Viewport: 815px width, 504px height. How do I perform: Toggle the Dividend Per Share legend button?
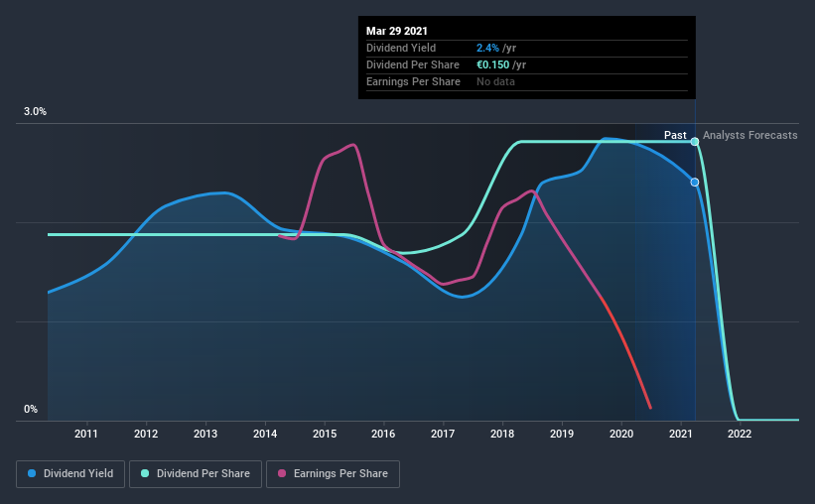(x=196, y=474)
